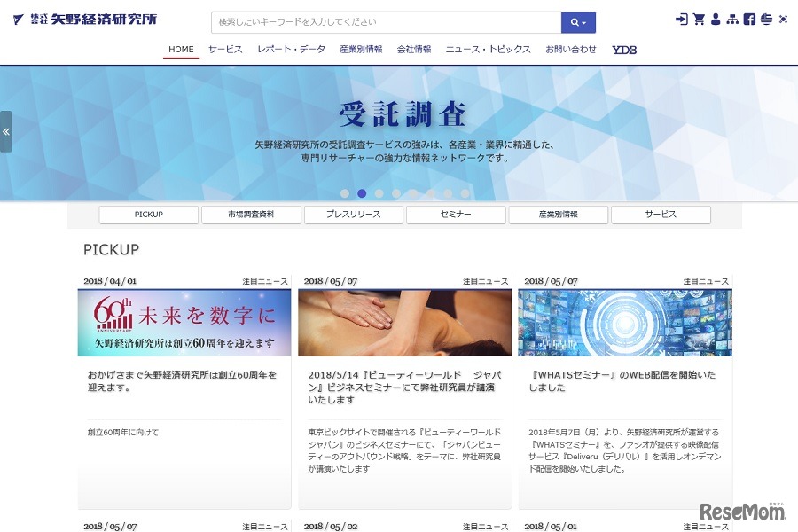Select the sixth carousel slide dot
Screen dimensions: 798x532
(431, 193)
